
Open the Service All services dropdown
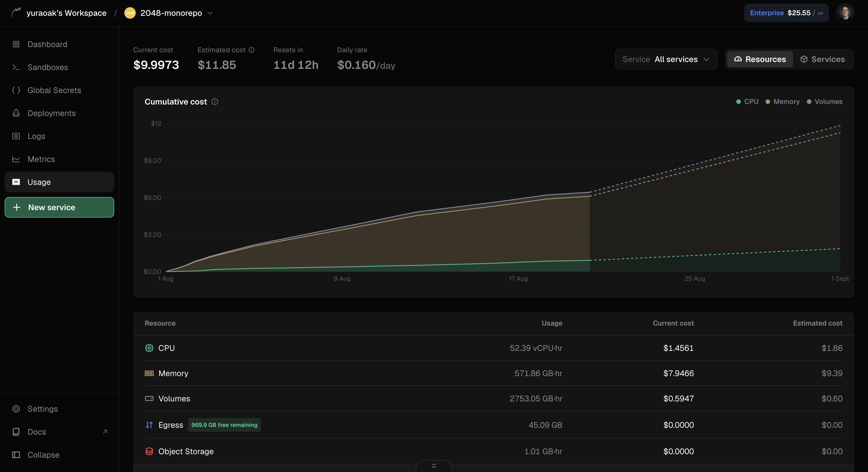click(666, 59)
